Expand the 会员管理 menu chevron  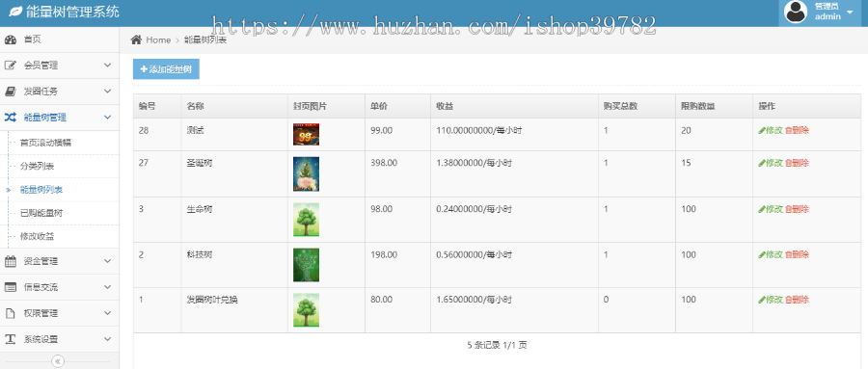pos(107,66)
